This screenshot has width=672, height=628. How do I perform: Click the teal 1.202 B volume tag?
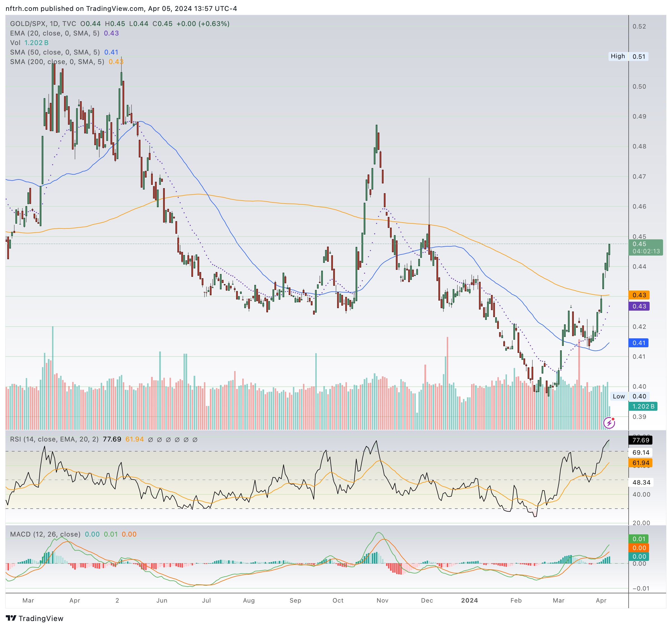[x=642, y=406]
